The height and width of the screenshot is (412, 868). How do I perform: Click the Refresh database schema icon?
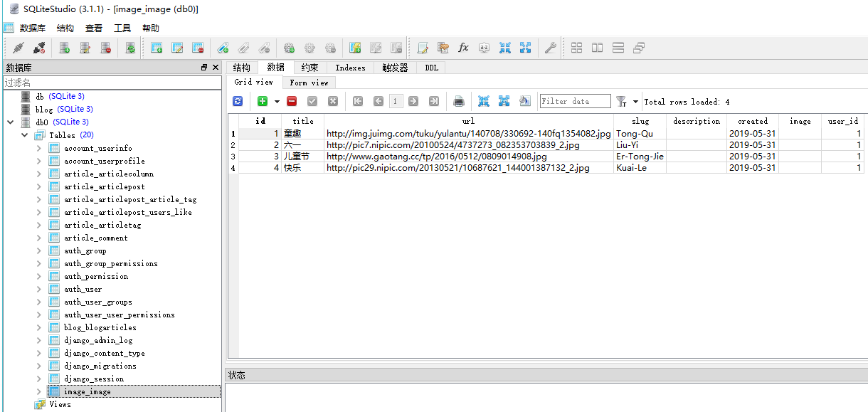pyautogui.click(x=130, y=48)
